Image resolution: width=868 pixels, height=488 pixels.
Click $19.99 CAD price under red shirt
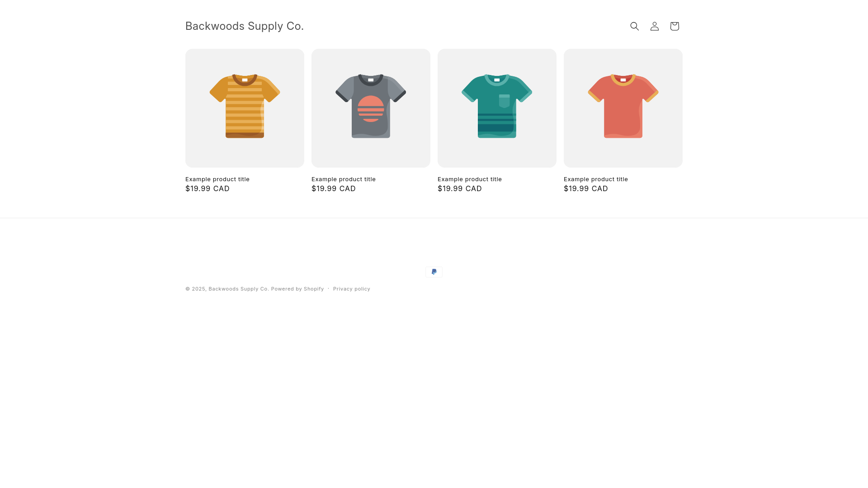pos(586,188)
